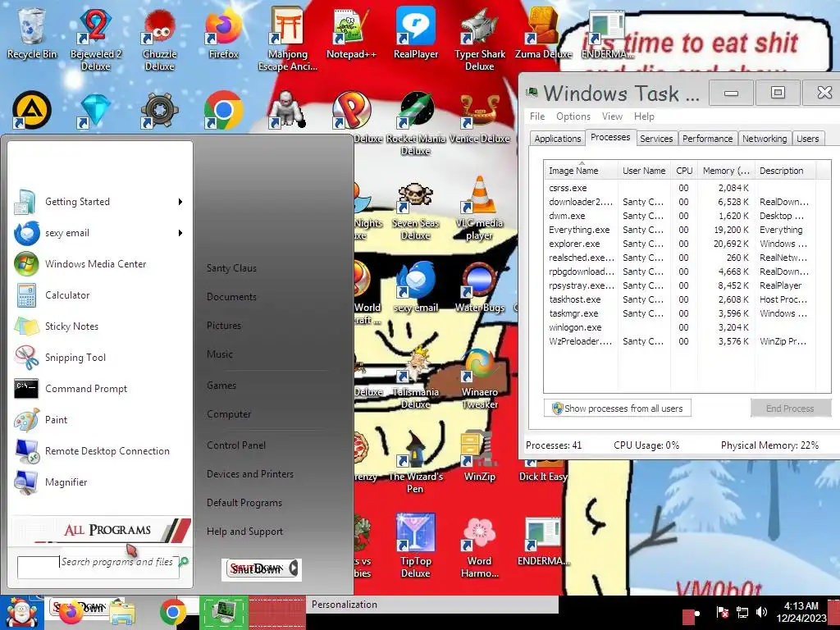This screenshot has width=840, height=630.
Task: Launch Firefox from the desktop
Action: [223, 33]
